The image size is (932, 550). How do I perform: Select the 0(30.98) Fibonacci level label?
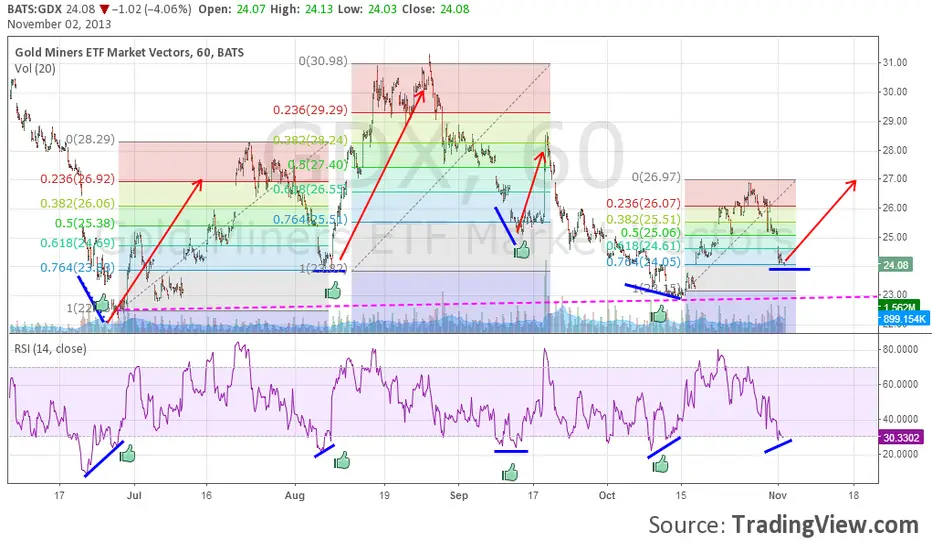click(x=323, y=61)
